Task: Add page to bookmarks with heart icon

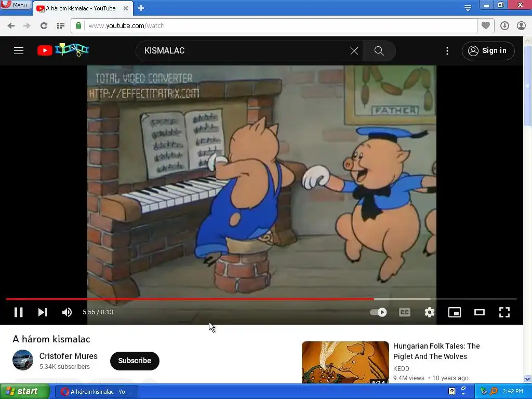Action: click(486, 25)
